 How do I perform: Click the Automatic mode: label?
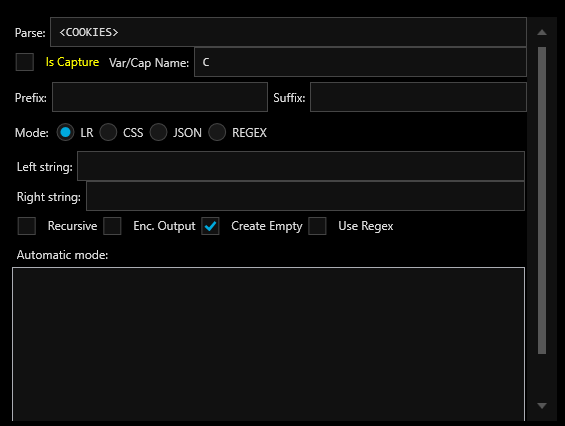pyautogui.click(x=62, y=255)
